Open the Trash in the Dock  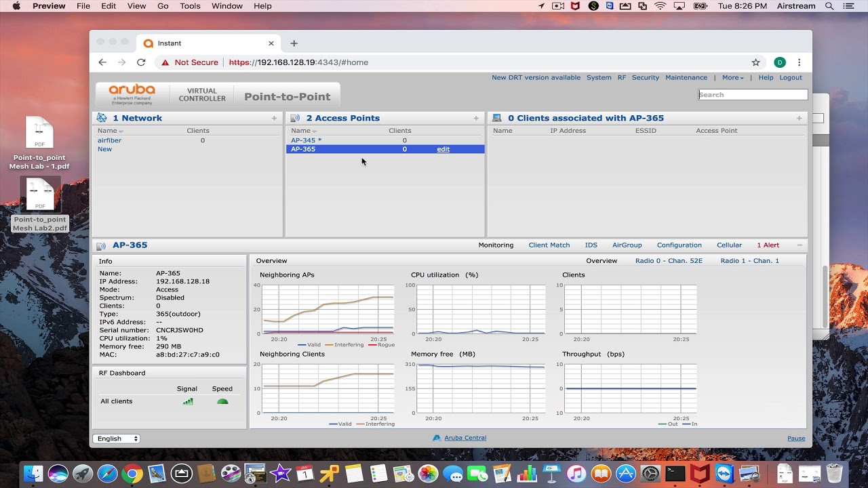coord(834,473)
